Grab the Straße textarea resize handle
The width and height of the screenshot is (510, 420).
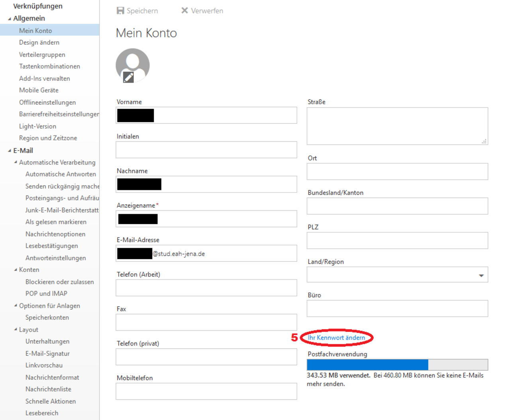pos(484,141)
